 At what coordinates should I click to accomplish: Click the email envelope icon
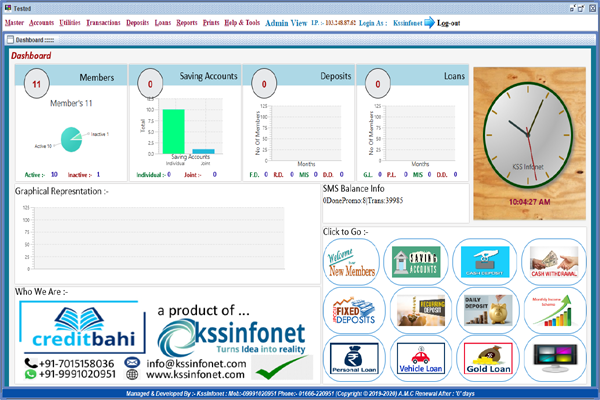pyautogui.click(x=132, y=362)
